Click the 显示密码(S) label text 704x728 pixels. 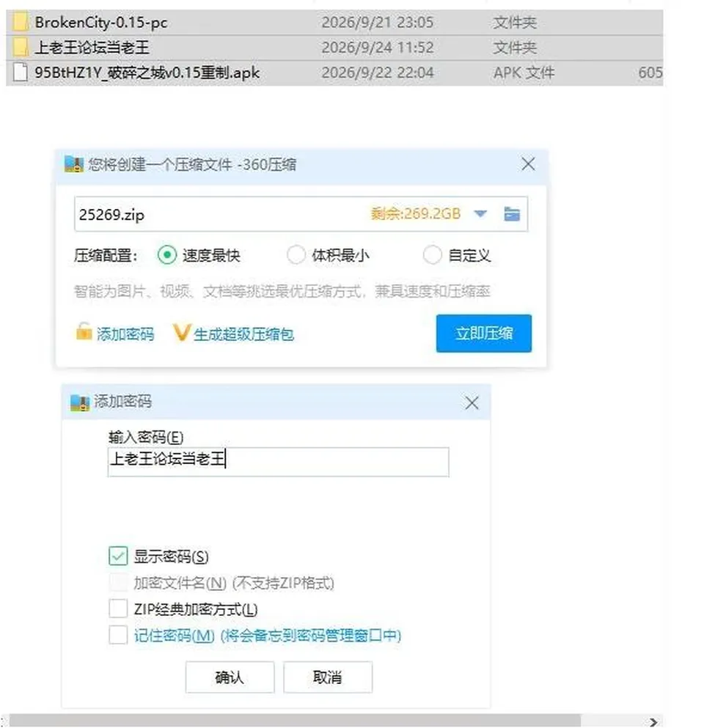(x=172, y=556)
